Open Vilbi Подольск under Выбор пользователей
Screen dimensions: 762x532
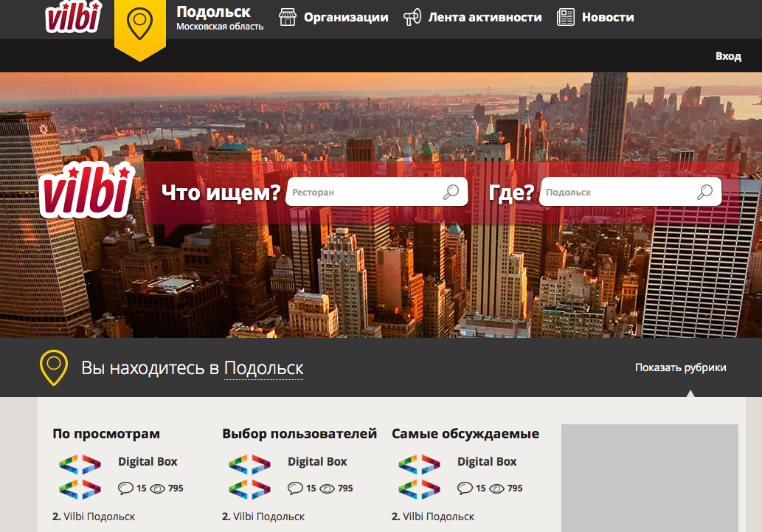(x=269, y=517)
